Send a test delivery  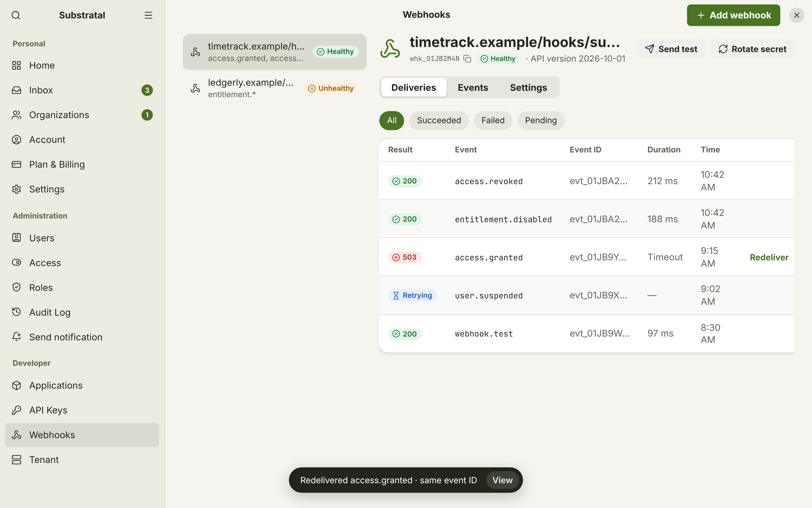[x=671, y=49]
